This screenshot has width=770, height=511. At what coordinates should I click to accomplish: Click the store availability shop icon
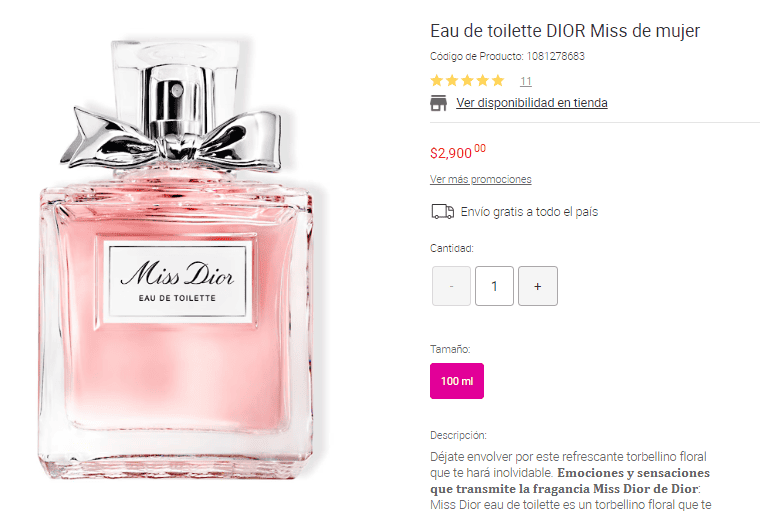(439, 103)
